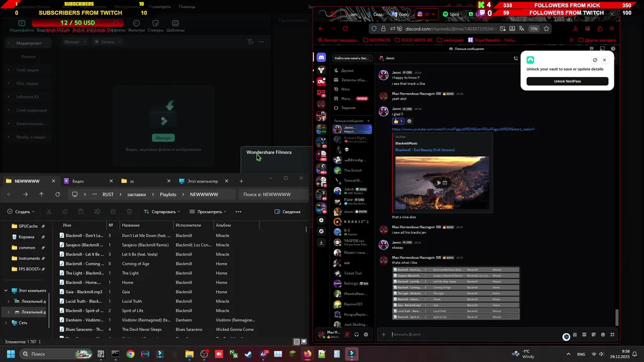Play the embedded Blackmill YouTube video

click(439, 183)
